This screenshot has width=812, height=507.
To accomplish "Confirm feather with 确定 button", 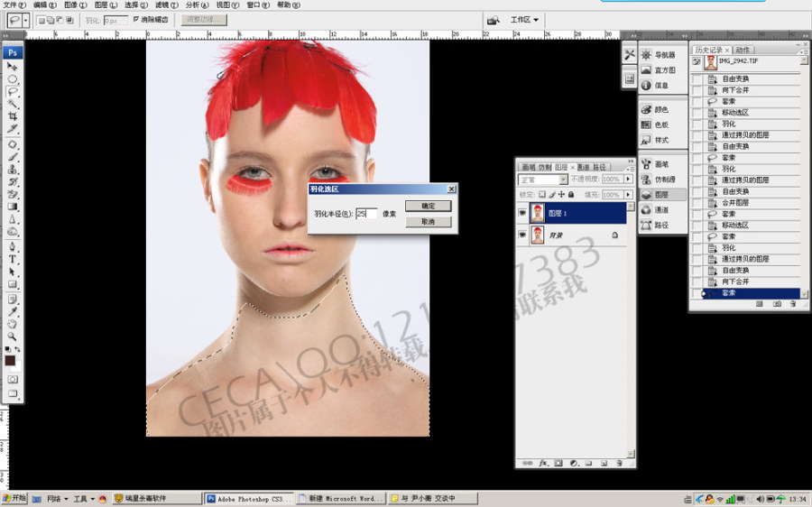I will click(429, 206).
